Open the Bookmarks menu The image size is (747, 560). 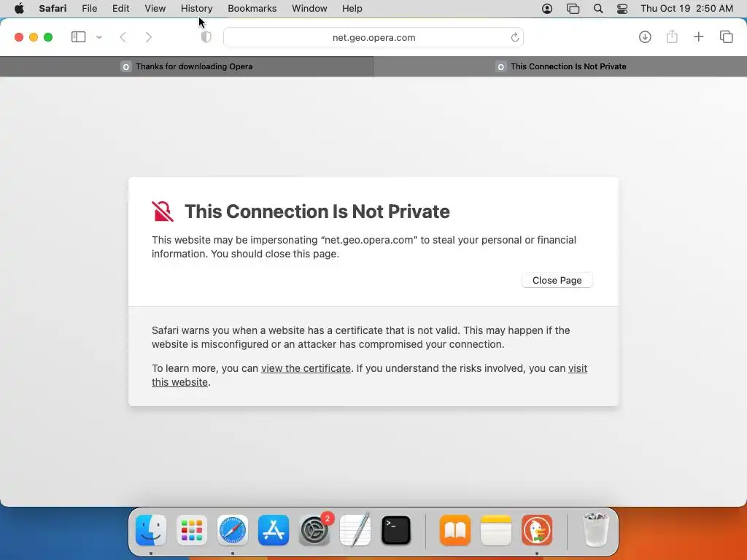pos(252,9)
